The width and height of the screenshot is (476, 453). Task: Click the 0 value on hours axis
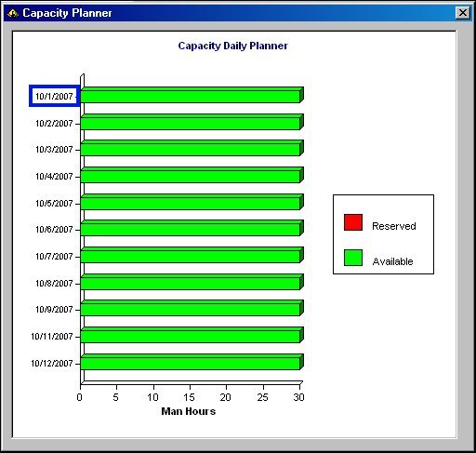point(80,397)
